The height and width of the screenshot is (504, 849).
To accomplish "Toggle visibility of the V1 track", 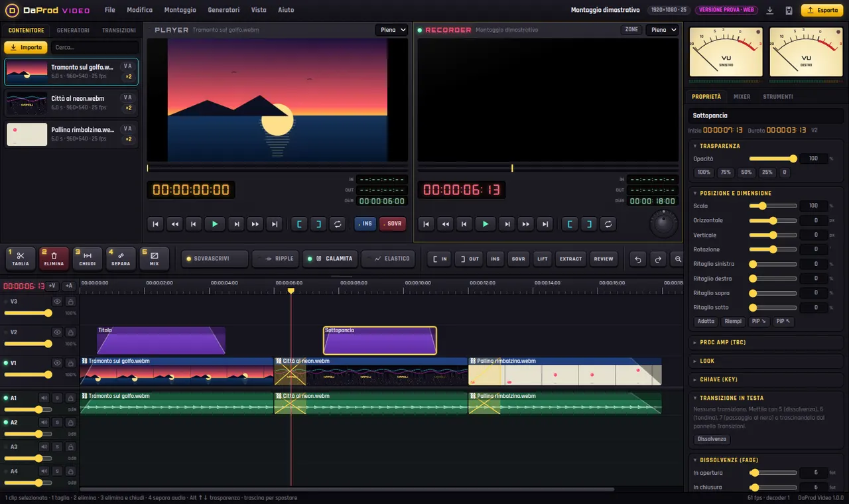I will 57,363.
